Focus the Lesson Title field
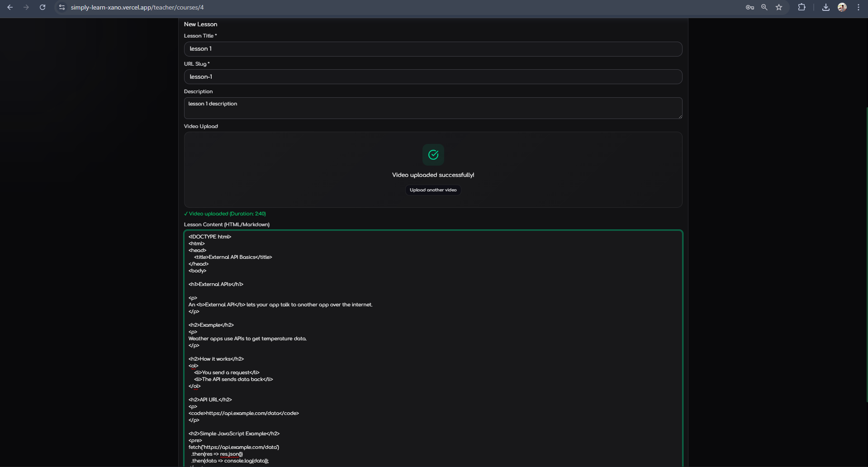The height and width of the screenshot is (467, 868). 433,49
